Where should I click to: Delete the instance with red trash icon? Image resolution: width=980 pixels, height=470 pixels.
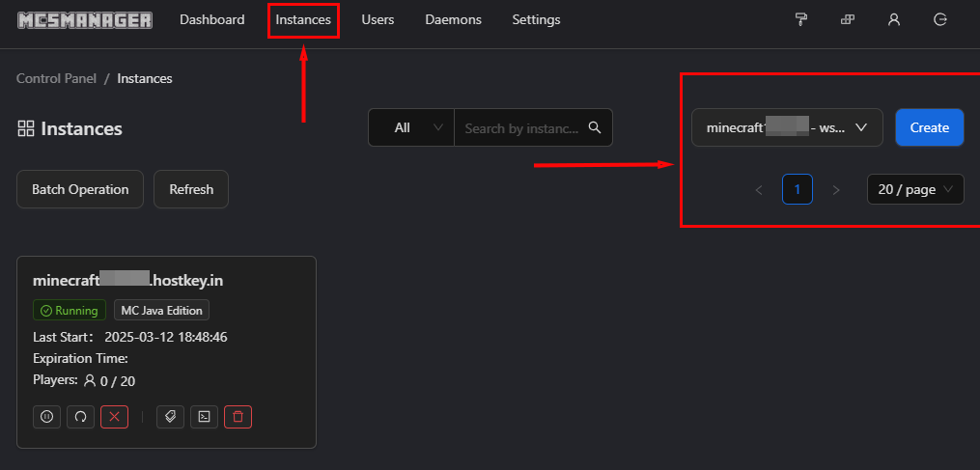[238, 417]
